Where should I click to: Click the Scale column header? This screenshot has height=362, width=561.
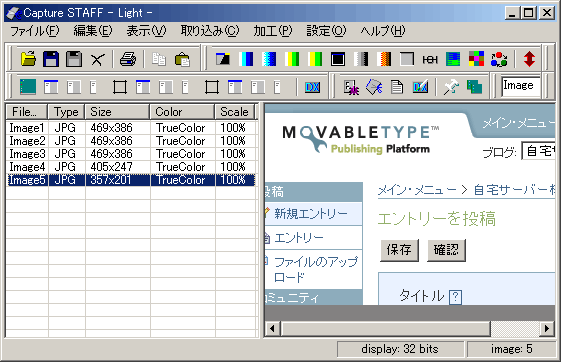234,112
